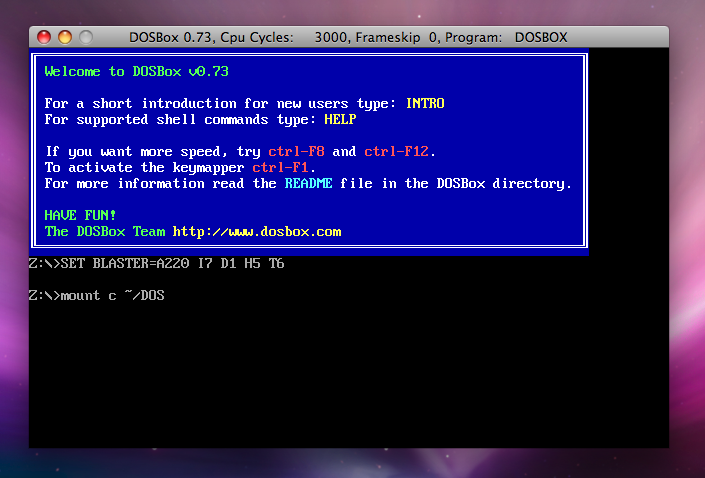
Task: Click the yellow HELP command word
Action: click(x=340, y=120)
